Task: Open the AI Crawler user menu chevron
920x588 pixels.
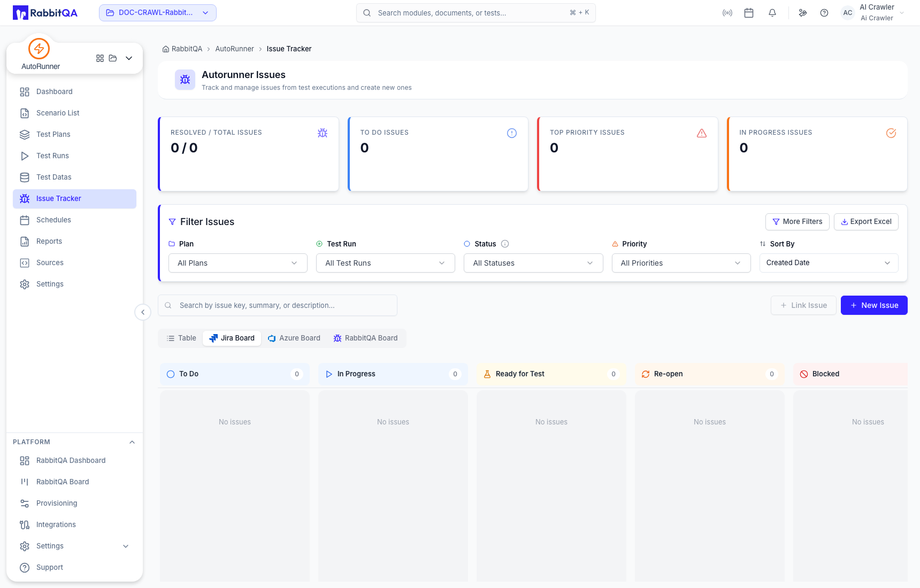Action: tap(902, 13)
